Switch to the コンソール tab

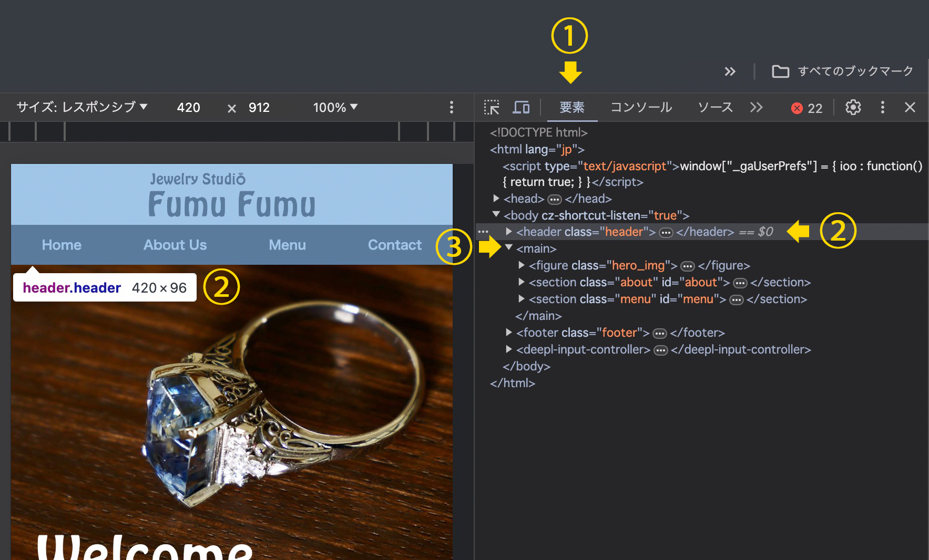tap(641, 107)
